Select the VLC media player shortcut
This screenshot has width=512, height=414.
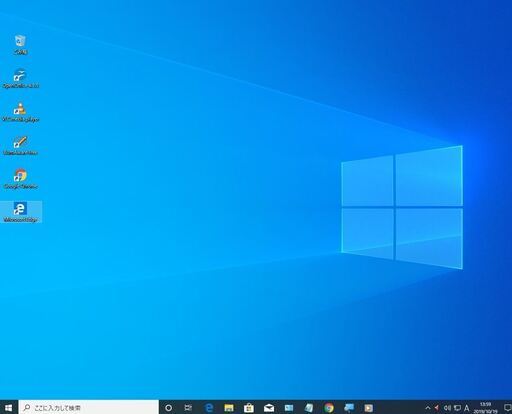(20, 112)
